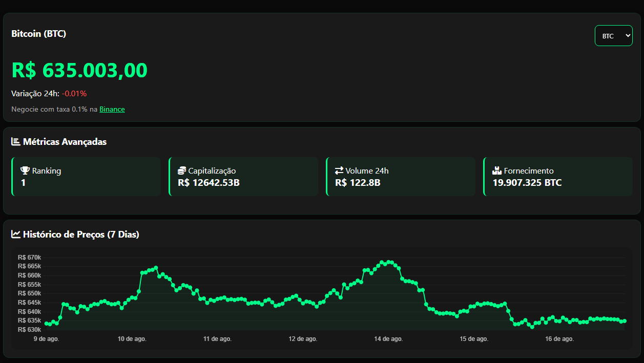Open the BTC currency dropdown
The width and height of the screenshot is (644, 363).
click(613, 36)
